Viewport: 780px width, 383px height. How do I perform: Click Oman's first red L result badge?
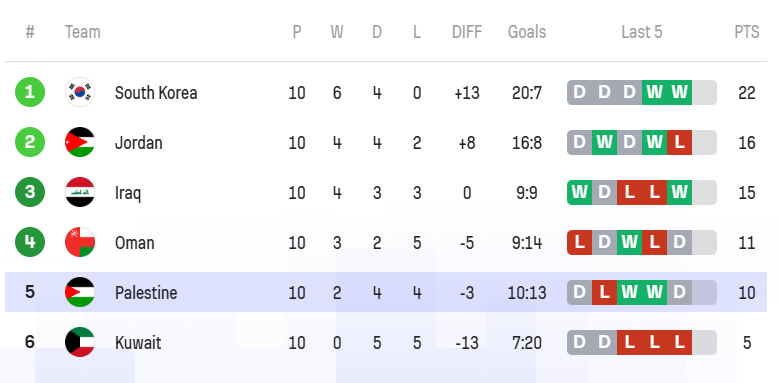(x=580, y=242)
